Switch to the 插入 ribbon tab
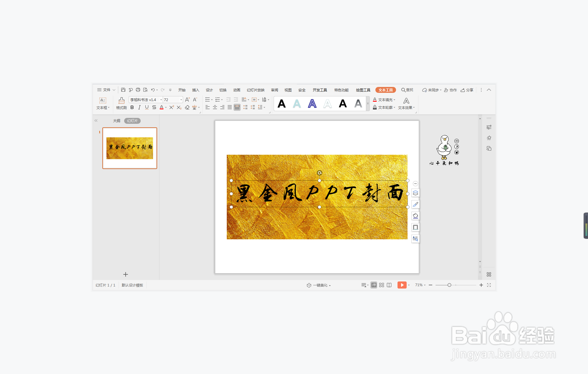The width and height of the screenshot is (588, 374). click(x=195, y=90)
